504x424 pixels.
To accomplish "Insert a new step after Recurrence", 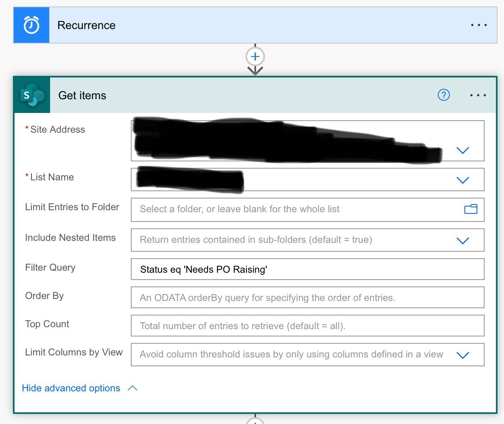I will (x=255, y=56).
